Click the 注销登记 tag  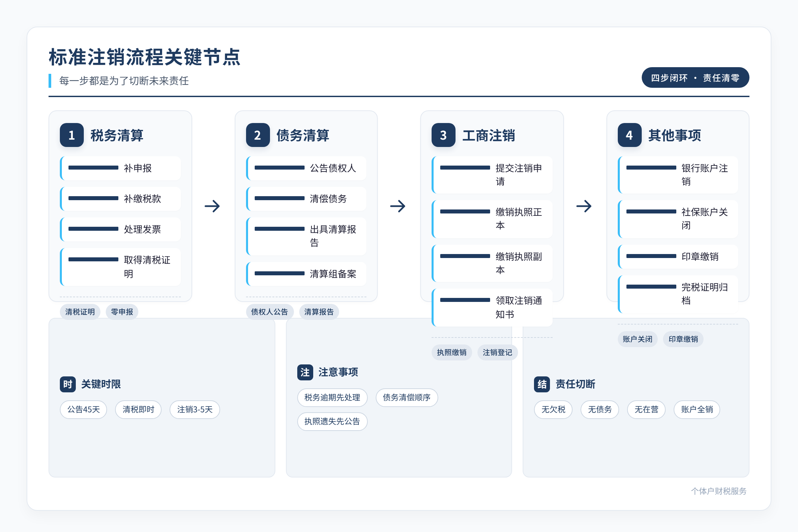pos(498,352)
